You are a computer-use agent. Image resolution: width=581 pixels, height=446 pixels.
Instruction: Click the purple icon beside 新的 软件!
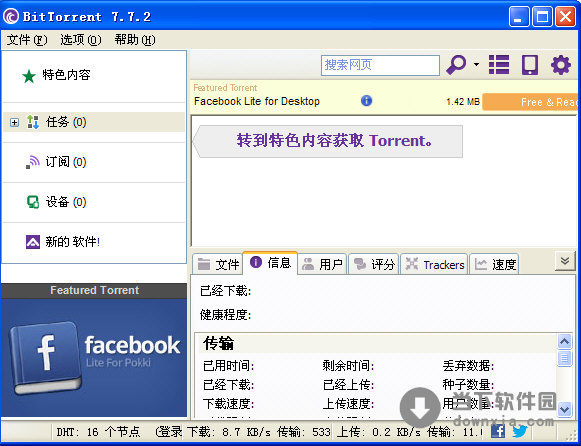[x=33, y=242]
